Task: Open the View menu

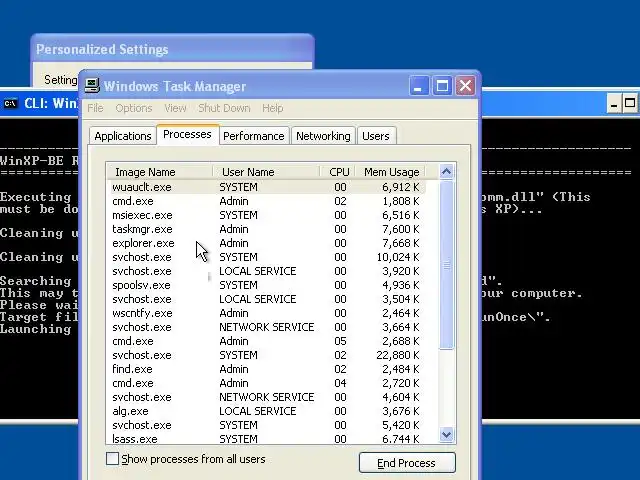Action: tap(175, 108)
